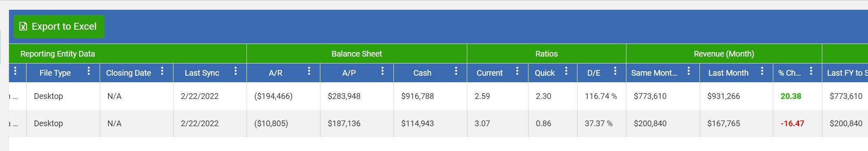Image resolution: width=868 pixels, height=151 pixels.
Task: Open the D/E column menu dots
Action: click(x=615, y=71)
